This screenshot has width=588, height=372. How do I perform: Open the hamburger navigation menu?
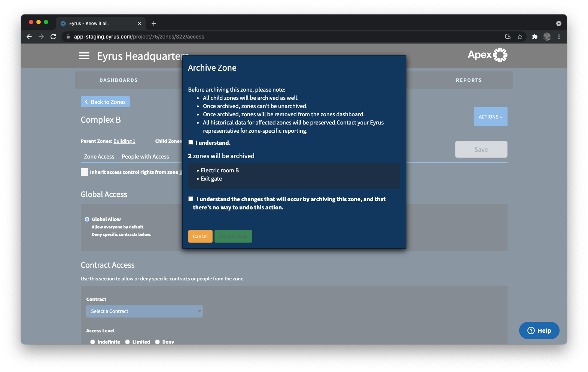pyautogui.click(x=84, y=56)
